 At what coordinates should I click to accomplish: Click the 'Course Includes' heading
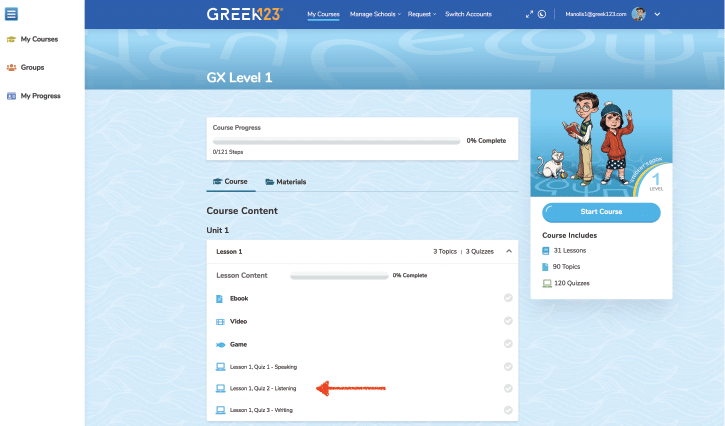pos(570,235)
